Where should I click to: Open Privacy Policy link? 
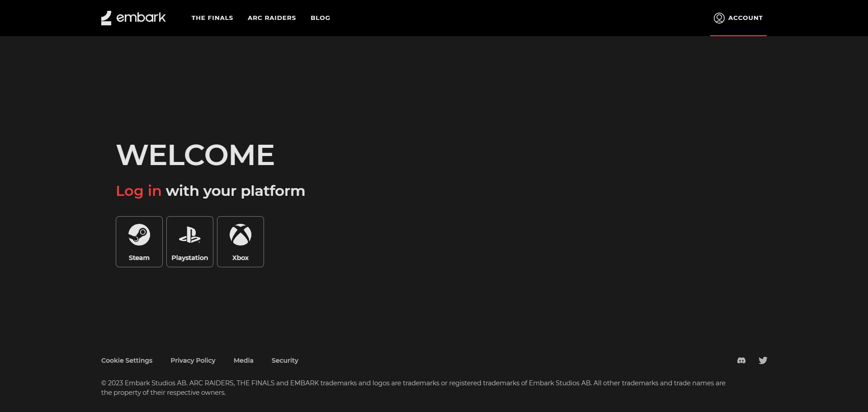[193, 360]
